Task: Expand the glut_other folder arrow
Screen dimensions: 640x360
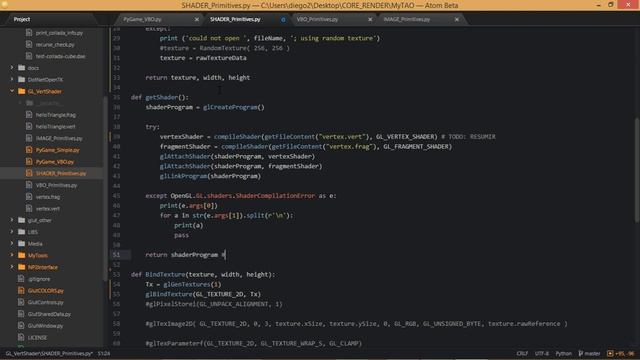Action: tap(12, 220)
